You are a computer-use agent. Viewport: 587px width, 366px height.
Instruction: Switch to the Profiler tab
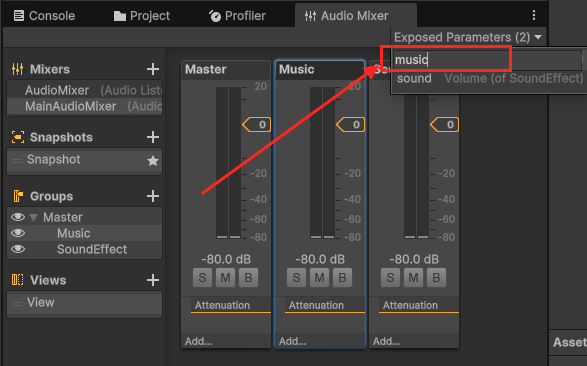click(237, 16)
